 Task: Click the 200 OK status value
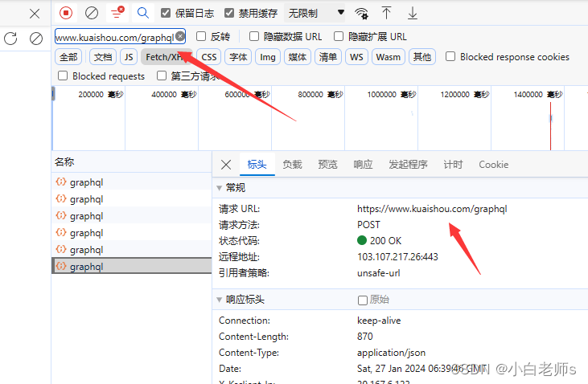385,240
